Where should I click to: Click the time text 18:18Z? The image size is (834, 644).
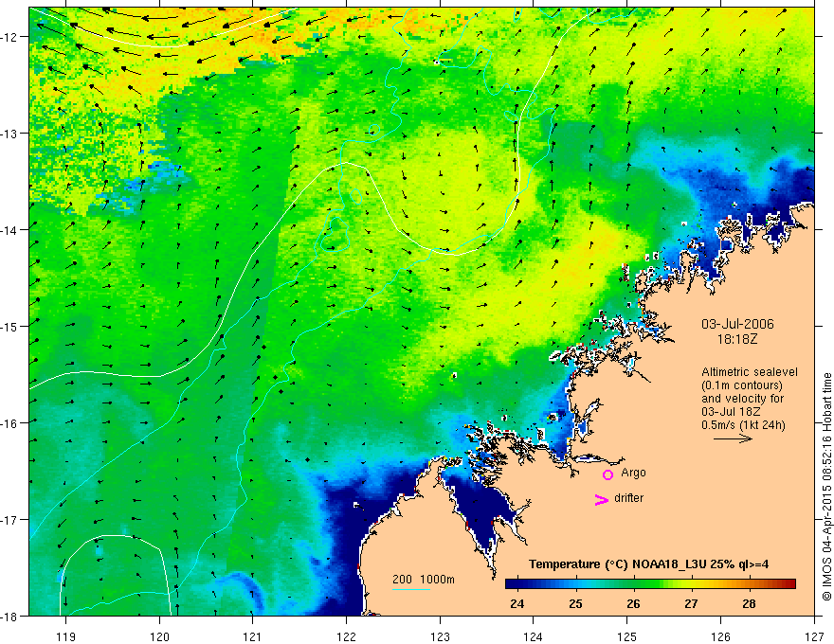(737, 339)
